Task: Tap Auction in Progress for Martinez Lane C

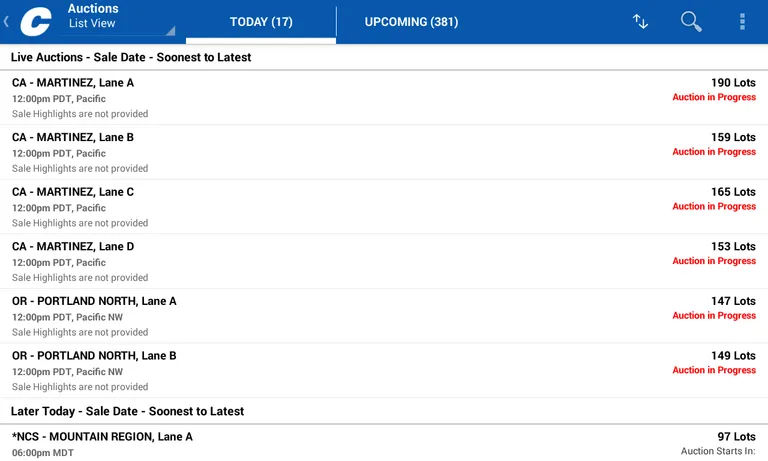Action: (714, 206)
